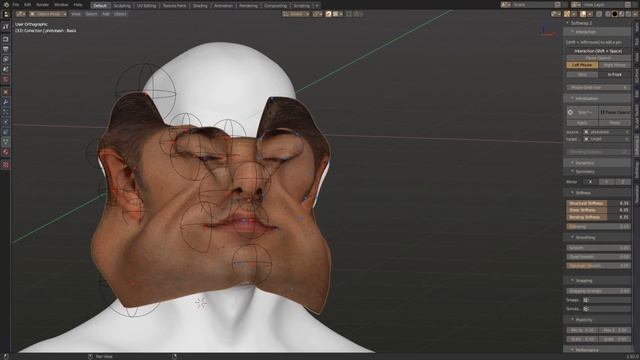This screenshot has height=360, width=640.
Task: Open the Window menu
Action: tap(61, 5)
